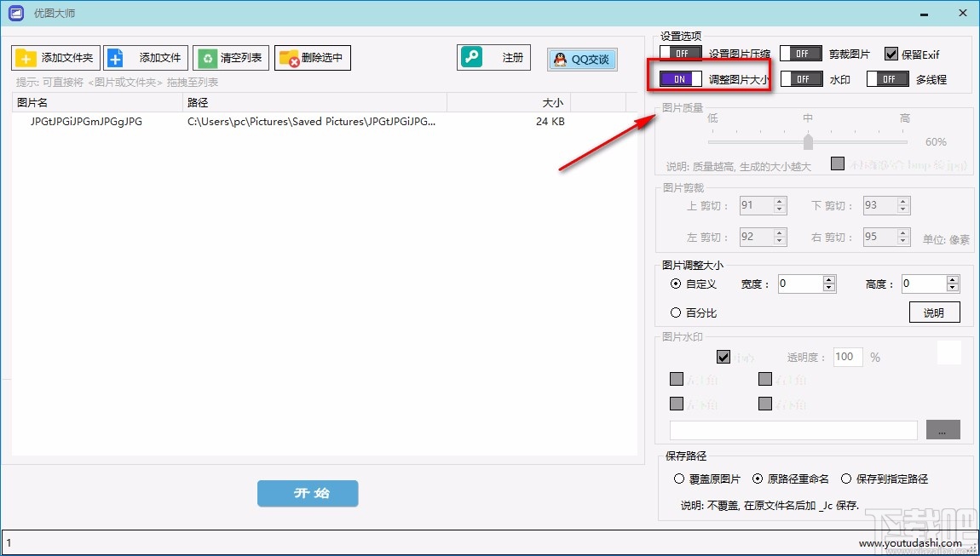980x556 pixels.
Task: Select the 百分比 percentage radio button
Action: (x=676, y=312)
